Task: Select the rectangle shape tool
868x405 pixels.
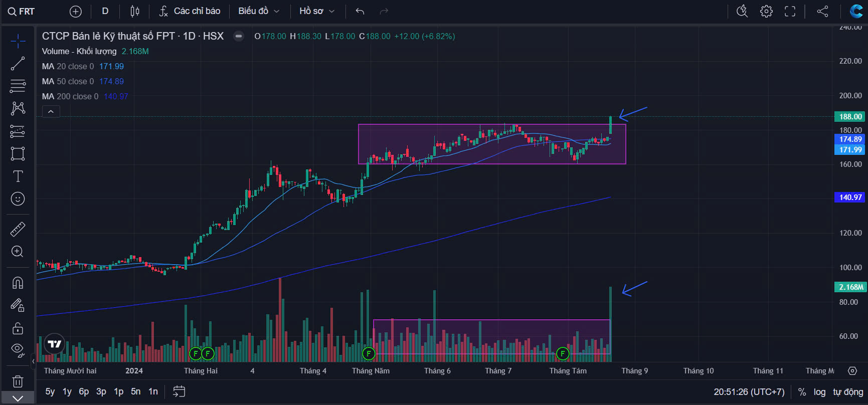Action: (x=18, y=153)
